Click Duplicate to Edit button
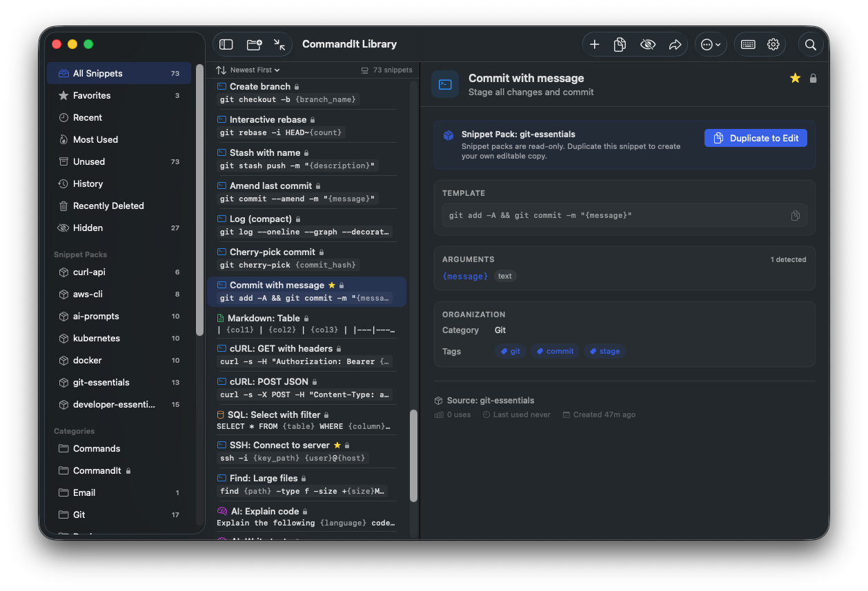The height and width of the screenshot is (591, 868). pos(756,138)
